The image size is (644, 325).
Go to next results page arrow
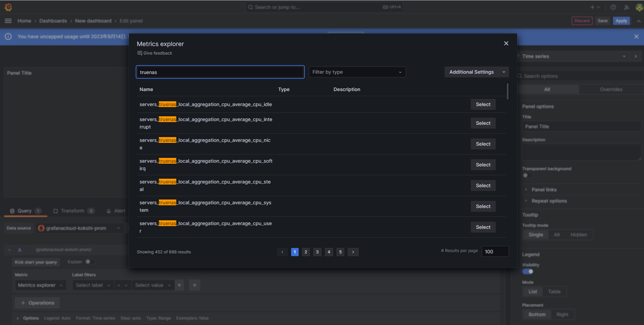pyautogui.click(x=353, y=252)
